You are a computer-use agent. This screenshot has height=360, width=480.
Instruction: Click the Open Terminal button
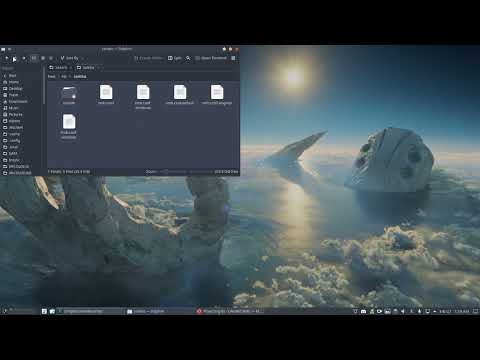(211, 58)
